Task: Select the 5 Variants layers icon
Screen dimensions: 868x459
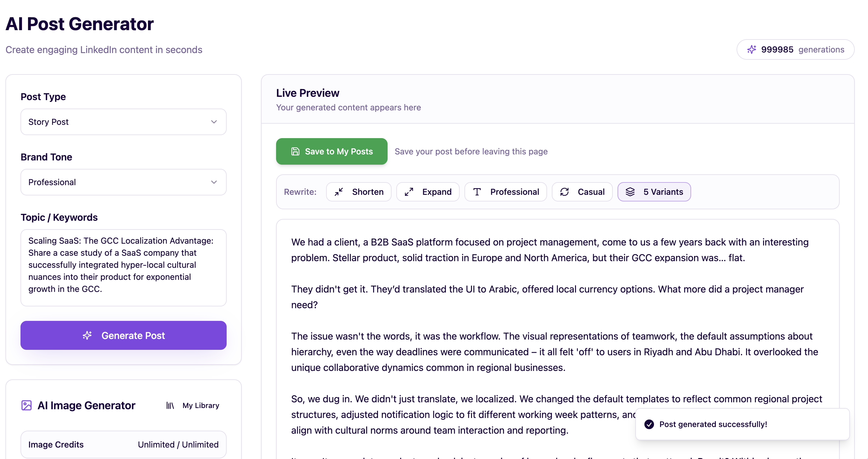Action: [x=631, y=192]
